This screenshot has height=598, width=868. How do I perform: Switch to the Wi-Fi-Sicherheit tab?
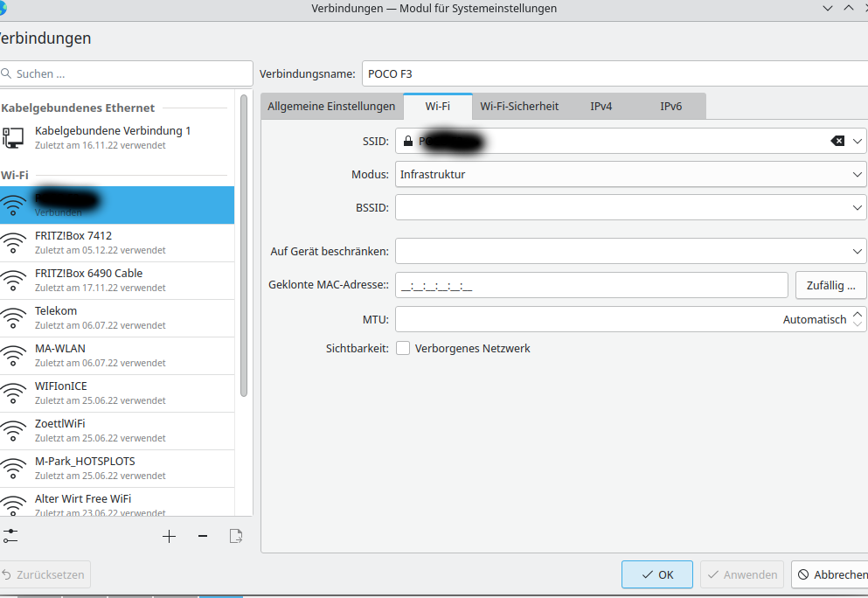point(519,107)
